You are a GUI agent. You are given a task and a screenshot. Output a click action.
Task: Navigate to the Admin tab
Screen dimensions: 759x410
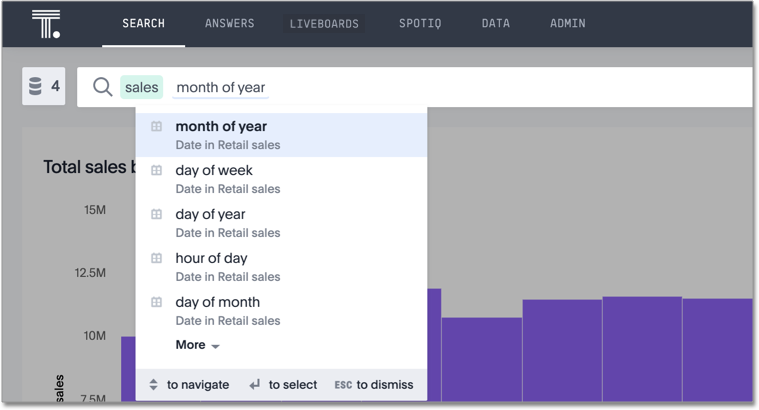(x=567, y=23)
